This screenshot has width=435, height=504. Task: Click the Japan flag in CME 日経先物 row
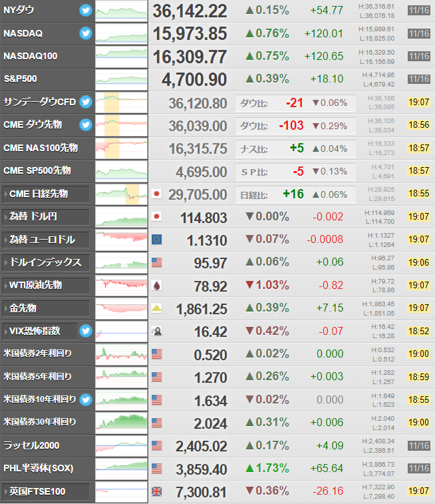click(x=157, y=194)
